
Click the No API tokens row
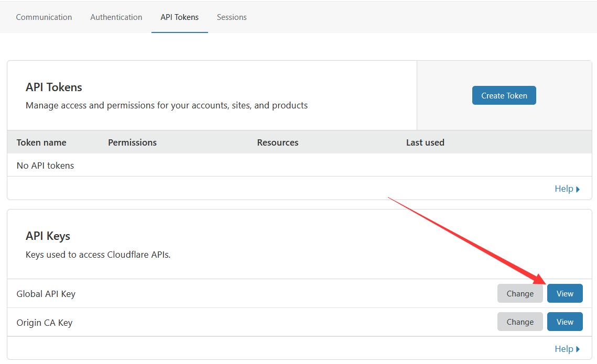click(46, 166)
